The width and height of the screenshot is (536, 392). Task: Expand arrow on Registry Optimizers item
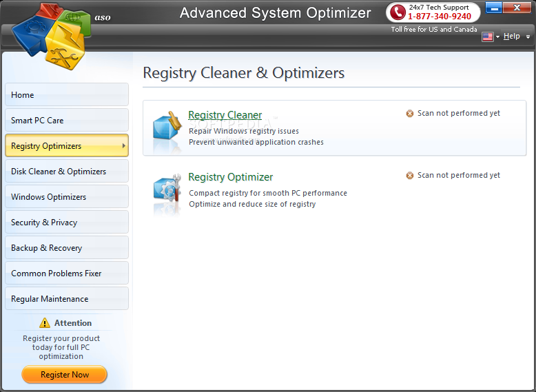[123, 145]
